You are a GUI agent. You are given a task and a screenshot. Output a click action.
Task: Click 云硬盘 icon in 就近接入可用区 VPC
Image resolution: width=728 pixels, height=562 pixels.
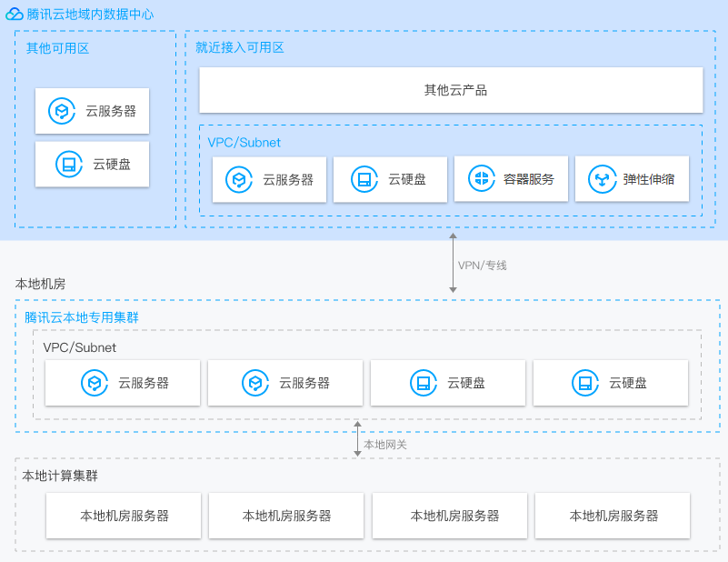click(x=364, y=179)
